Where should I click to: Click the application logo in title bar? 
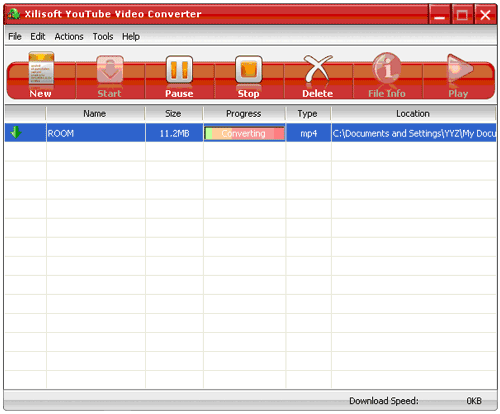coord(14,14)
